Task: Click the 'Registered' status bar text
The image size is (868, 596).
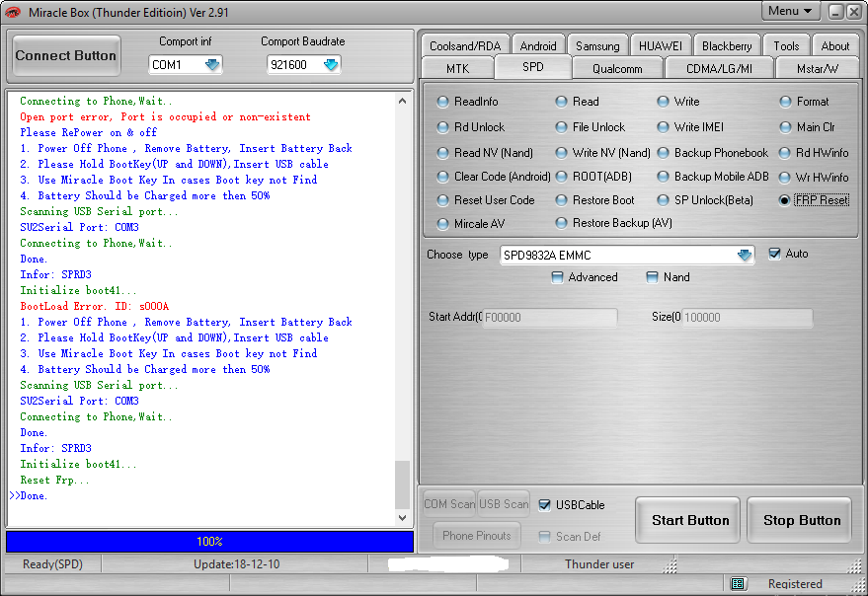Action: point(795,584)
